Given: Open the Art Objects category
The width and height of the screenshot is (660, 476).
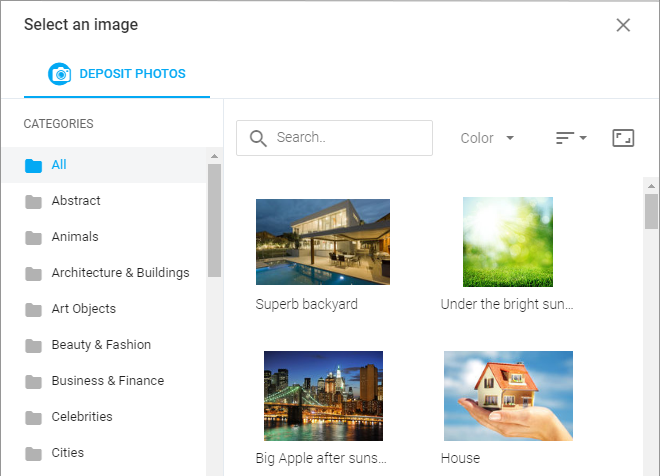Looking at the screenshot, I should tap(104, 309).
